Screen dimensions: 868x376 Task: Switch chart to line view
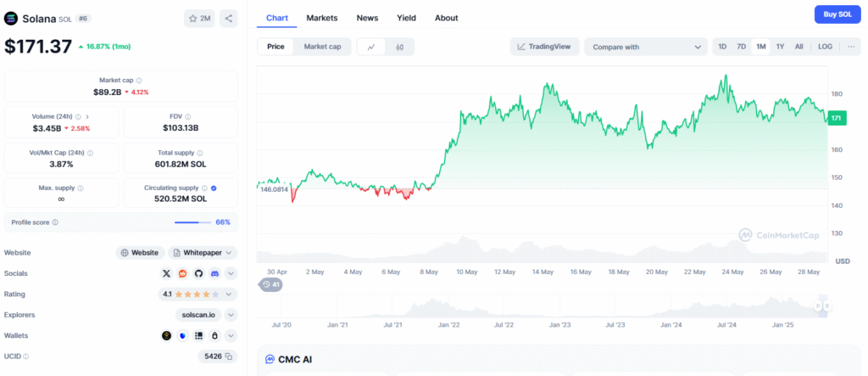click(371, 48)
